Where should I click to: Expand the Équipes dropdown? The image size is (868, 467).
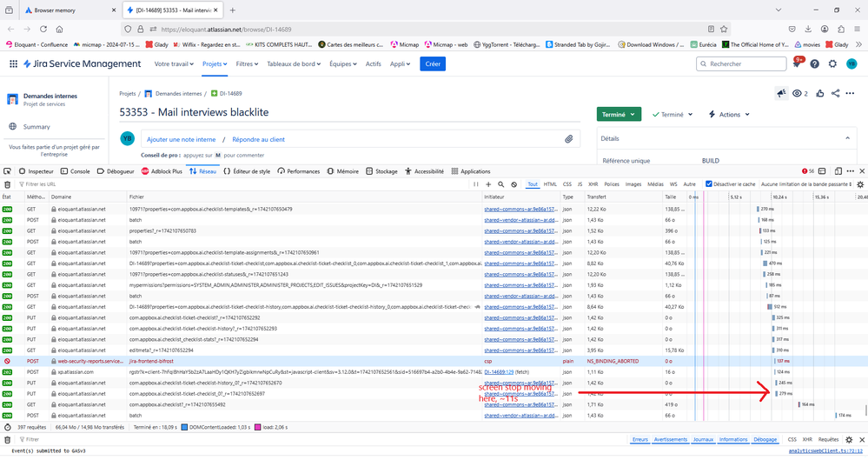pos(343,63)
